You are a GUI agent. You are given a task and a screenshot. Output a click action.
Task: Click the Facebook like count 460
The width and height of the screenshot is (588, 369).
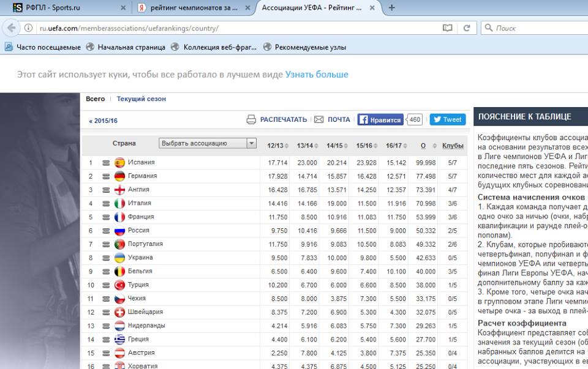tap(415, 119)
